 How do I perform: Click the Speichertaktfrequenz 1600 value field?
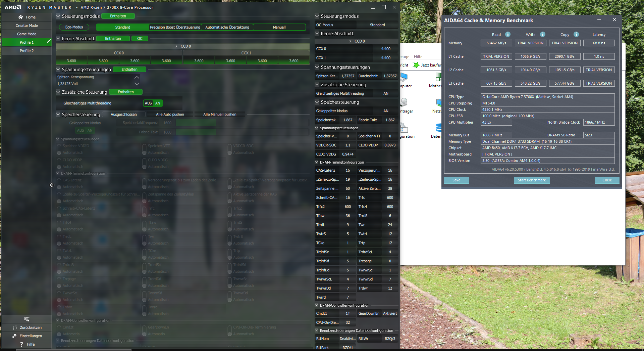point(167,123)
